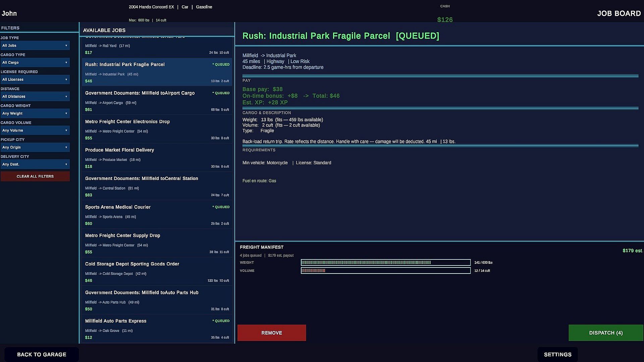644x362 pixels.
Task: Open Settings
Action: [557, 355]
